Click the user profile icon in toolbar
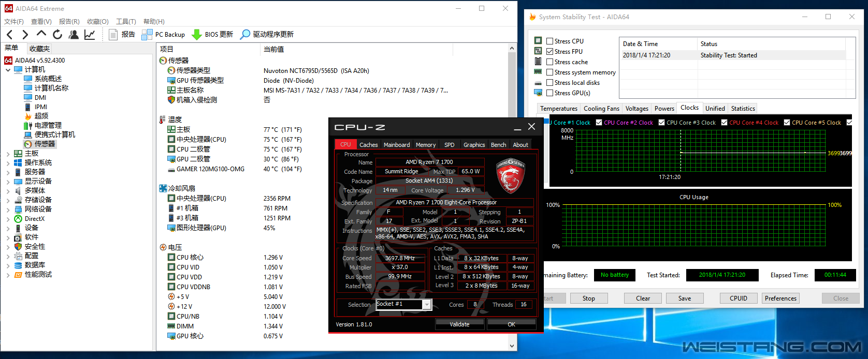The width and height of the screenshot is (868, 359). pyautogui.click(x=74, y=35)
